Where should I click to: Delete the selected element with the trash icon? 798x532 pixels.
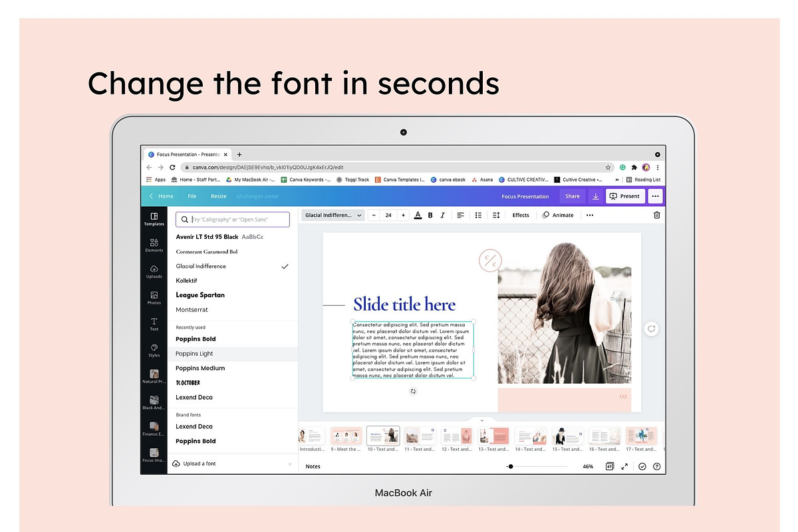click(x=657, y=215)
